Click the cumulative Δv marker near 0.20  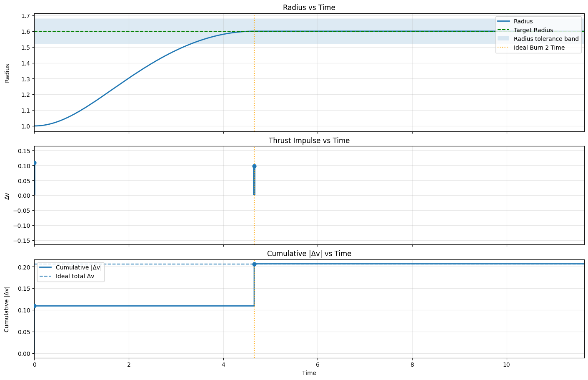click(x=254, y=264)
